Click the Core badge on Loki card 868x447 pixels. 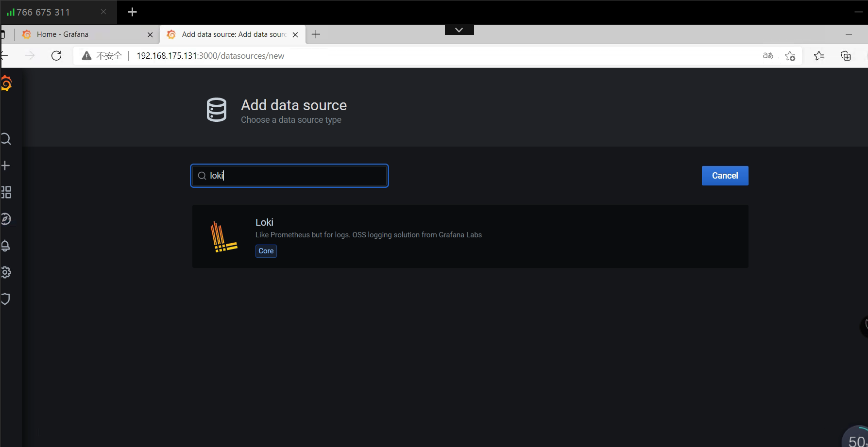(266, 251)
